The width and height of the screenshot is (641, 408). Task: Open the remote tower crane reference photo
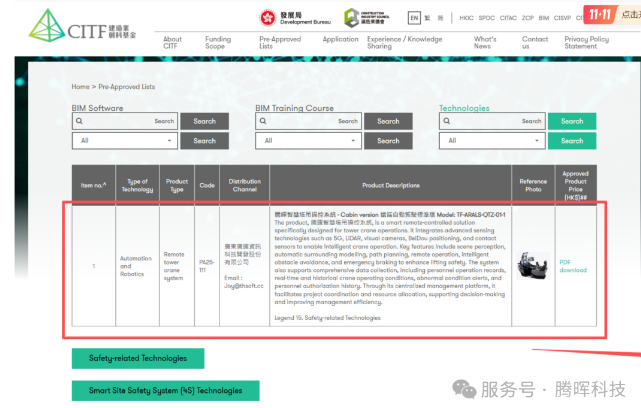533,265
